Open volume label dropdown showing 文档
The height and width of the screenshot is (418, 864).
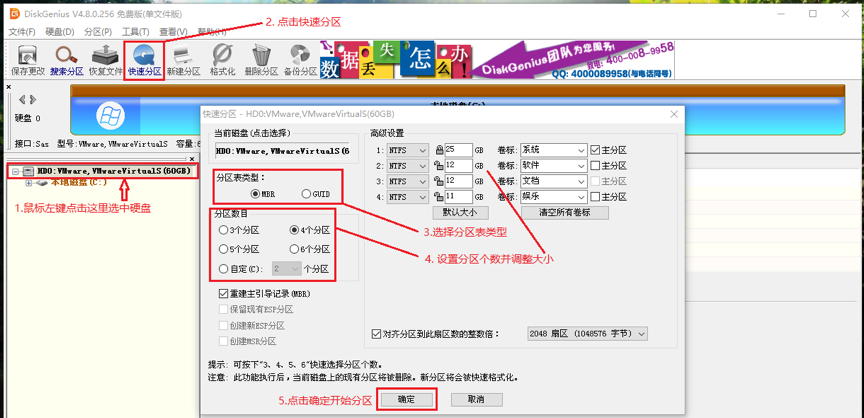(x=553, y=181)
